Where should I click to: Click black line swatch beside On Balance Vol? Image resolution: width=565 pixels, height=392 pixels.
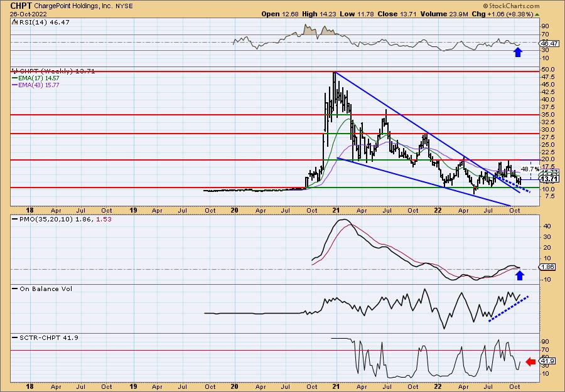coord(15,289)
